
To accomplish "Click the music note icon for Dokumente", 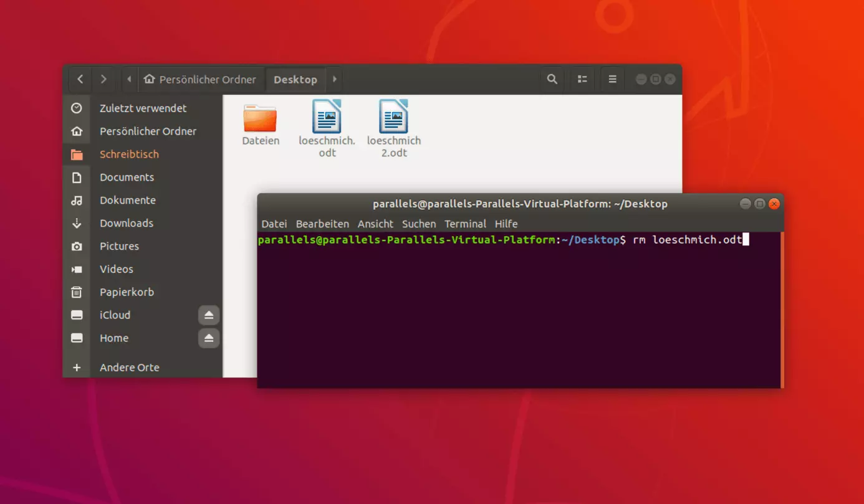I will (x=77, y=201).
